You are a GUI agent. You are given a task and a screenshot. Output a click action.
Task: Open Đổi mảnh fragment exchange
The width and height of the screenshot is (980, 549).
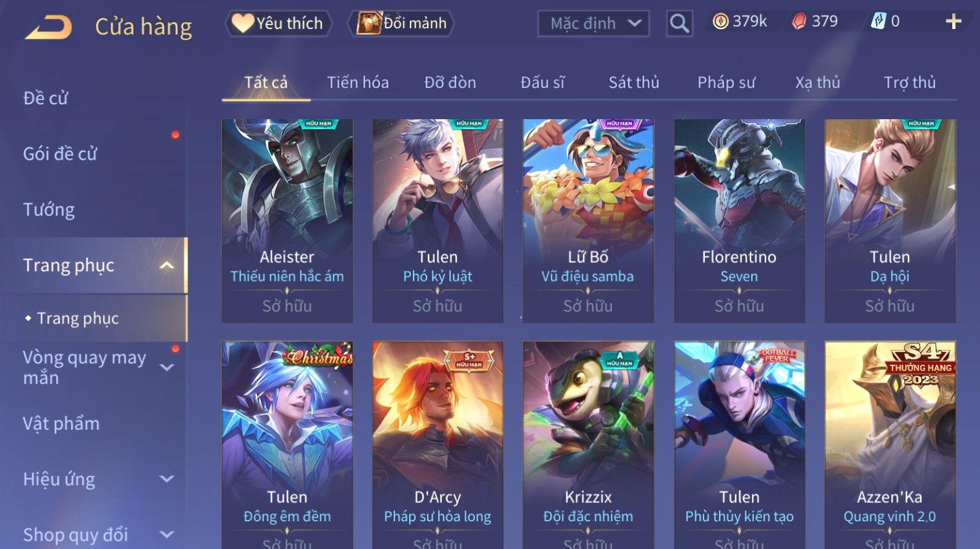coord(402,23)
